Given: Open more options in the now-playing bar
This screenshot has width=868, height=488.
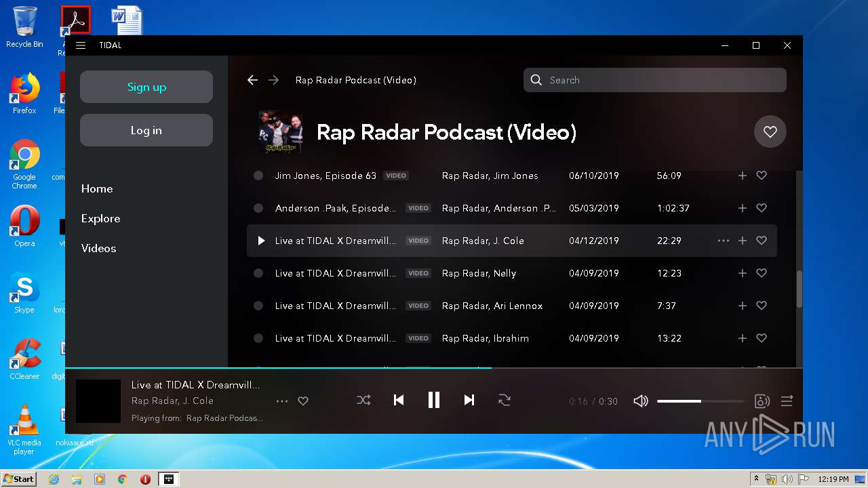Looking at the screenshot, I should coord(282,401).
